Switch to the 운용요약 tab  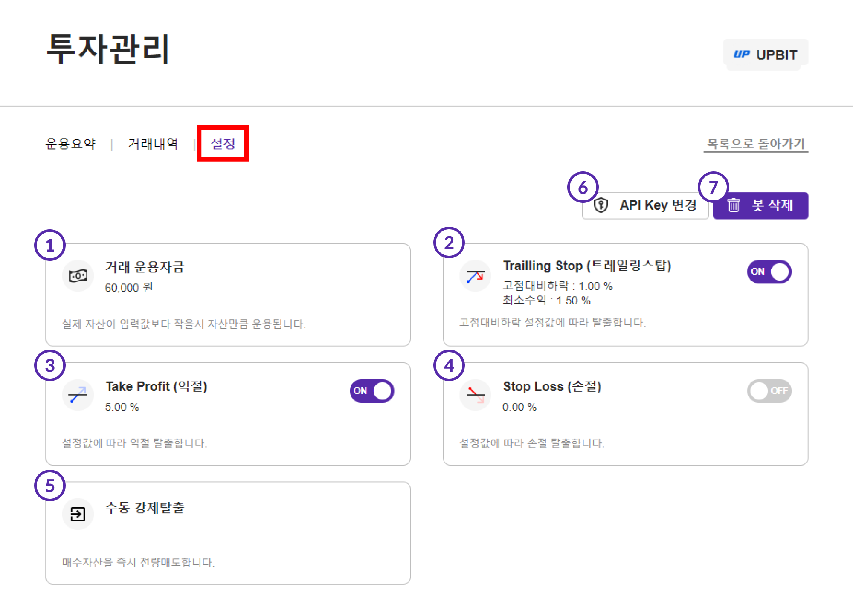[x=70, y=144]
